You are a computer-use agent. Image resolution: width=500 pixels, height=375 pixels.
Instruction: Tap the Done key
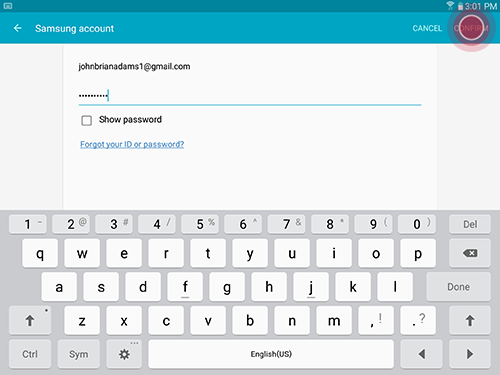tap(458, 287)
